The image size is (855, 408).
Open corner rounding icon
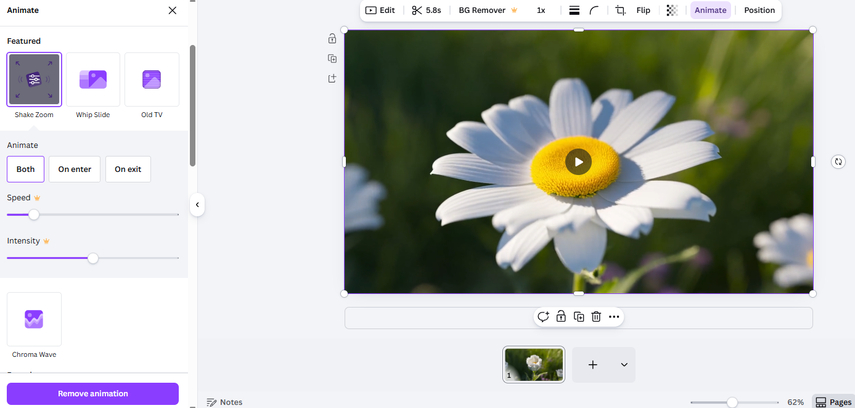(x=594, y=10)
